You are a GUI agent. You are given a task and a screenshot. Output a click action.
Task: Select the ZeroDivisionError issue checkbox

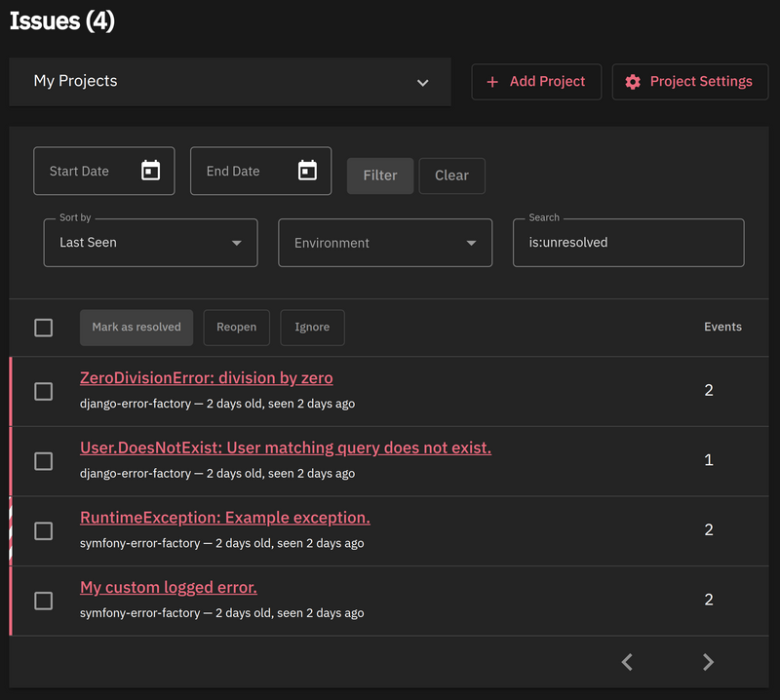coord(44,391)
